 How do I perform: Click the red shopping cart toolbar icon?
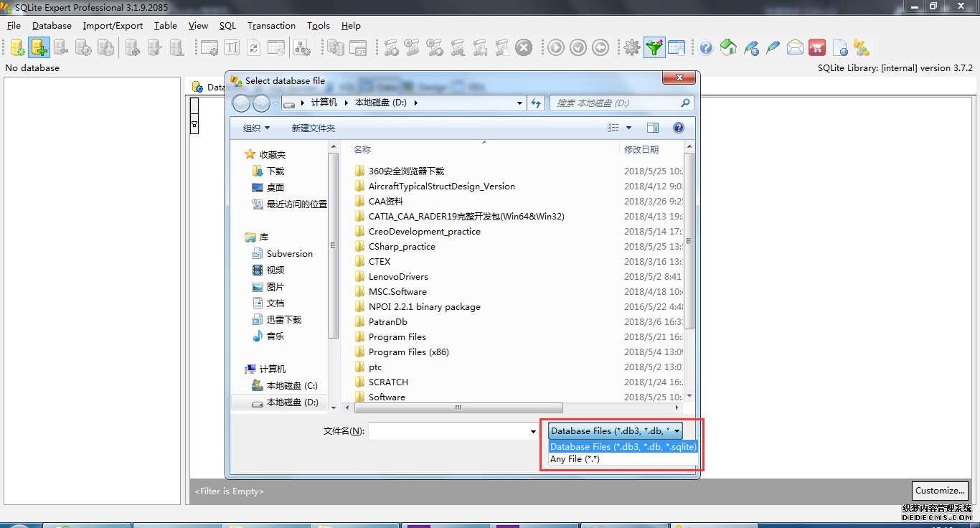(816, 47)
